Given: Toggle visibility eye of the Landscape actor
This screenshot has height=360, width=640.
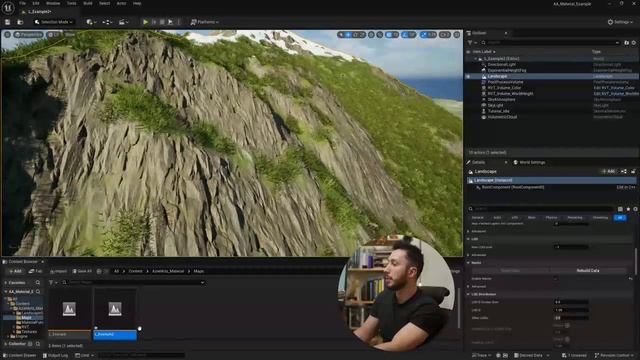Looking at the screenshot, I should tap(468, 76).
